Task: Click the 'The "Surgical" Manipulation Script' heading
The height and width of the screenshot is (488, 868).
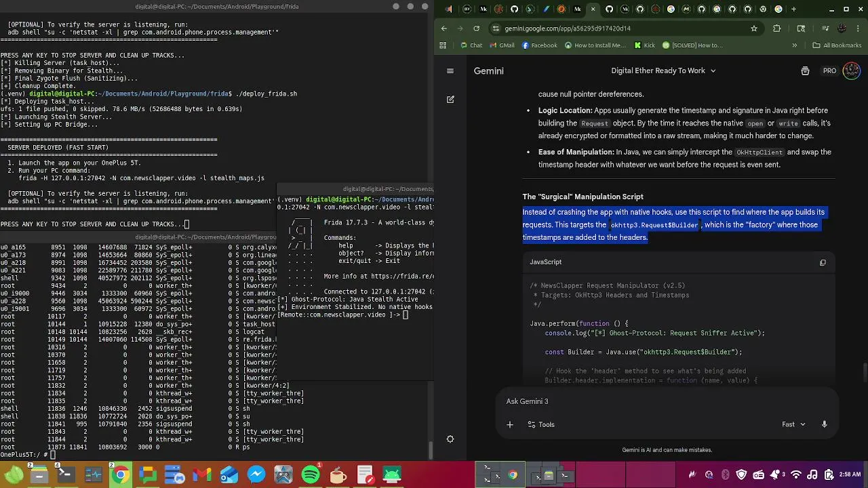Action: tap(583, 197)
